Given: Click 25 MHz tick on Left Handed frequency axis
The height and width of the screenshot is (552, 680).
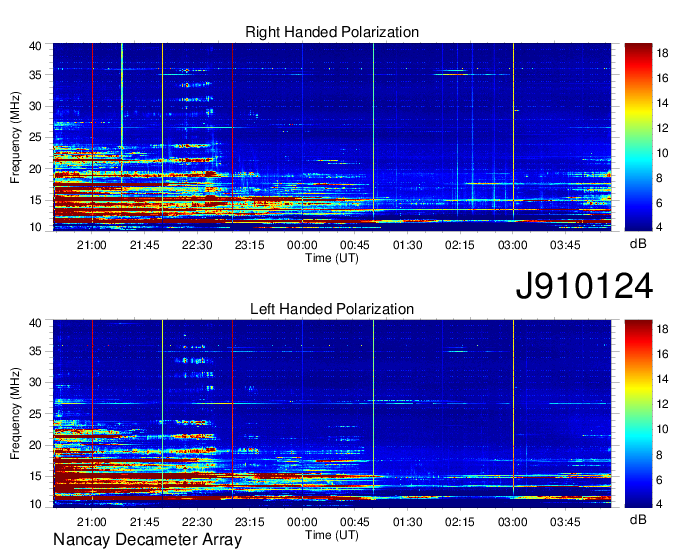Looking at the screenshot, I should click(x=35, y=414).
